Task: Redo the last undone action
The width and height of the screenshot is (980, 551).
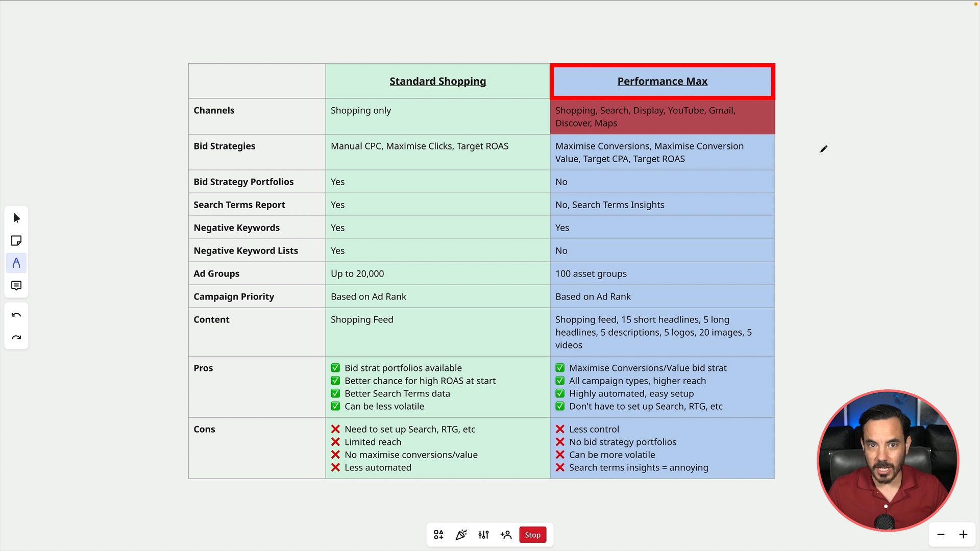Action: pos(16,338)
